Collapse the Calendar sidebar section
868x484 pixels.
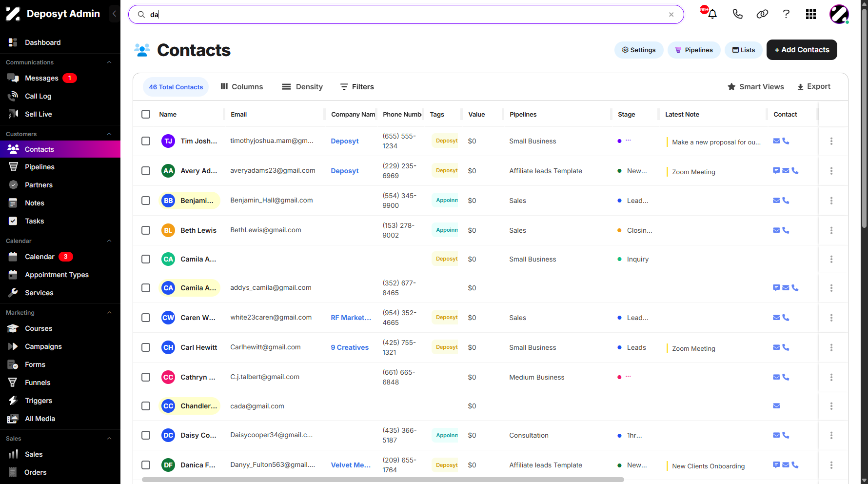pos(109,241)
